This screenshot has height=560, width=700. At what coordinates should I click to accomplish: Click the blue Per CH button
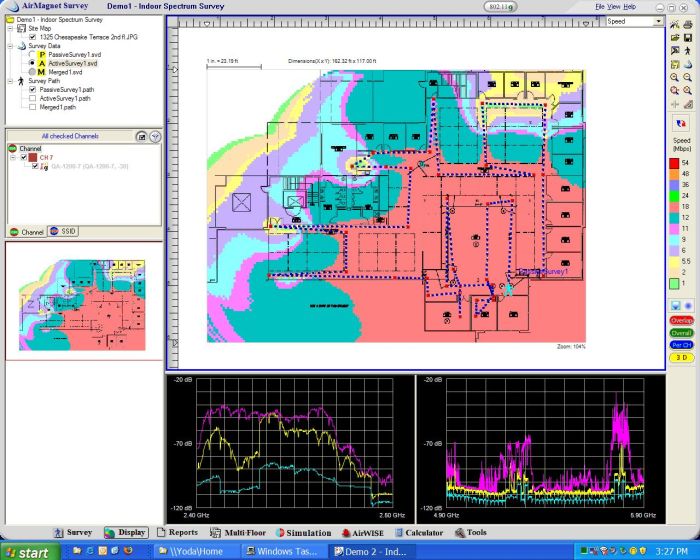(681, 345)
